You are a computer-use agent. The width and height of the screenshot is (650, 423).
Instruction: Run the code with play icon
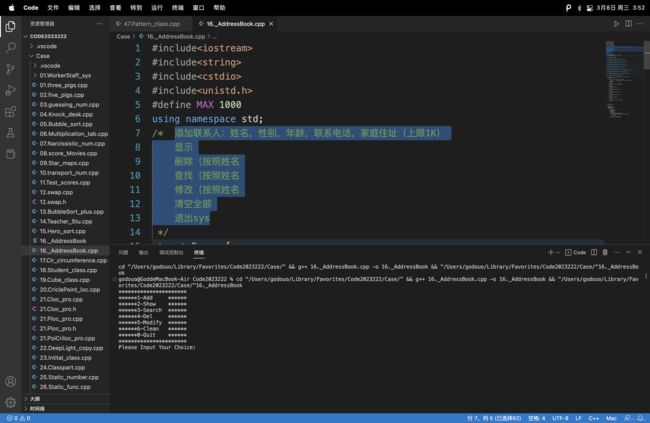click(616, 24)
